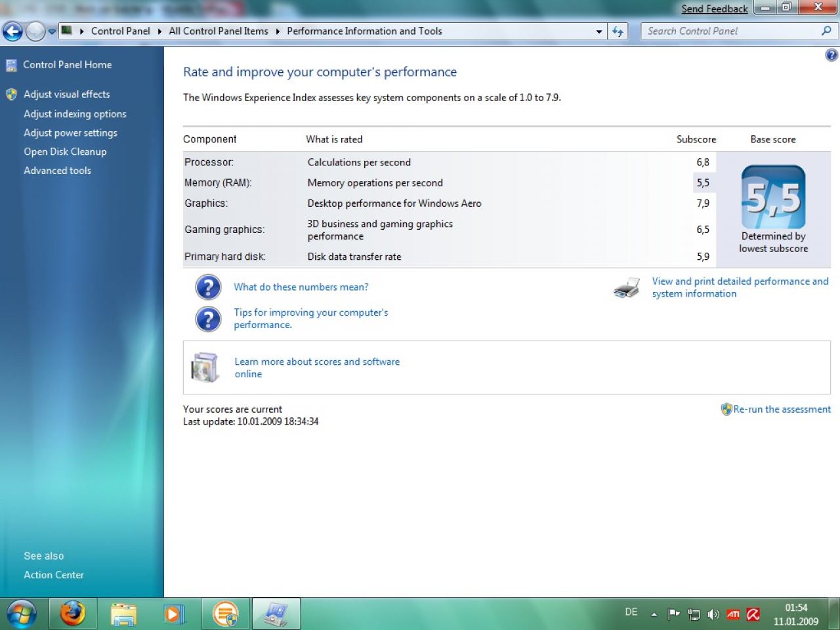840x630 pixels.
Task: Click shield icon next to Re-run the assessment
Action: click(726, 409)
